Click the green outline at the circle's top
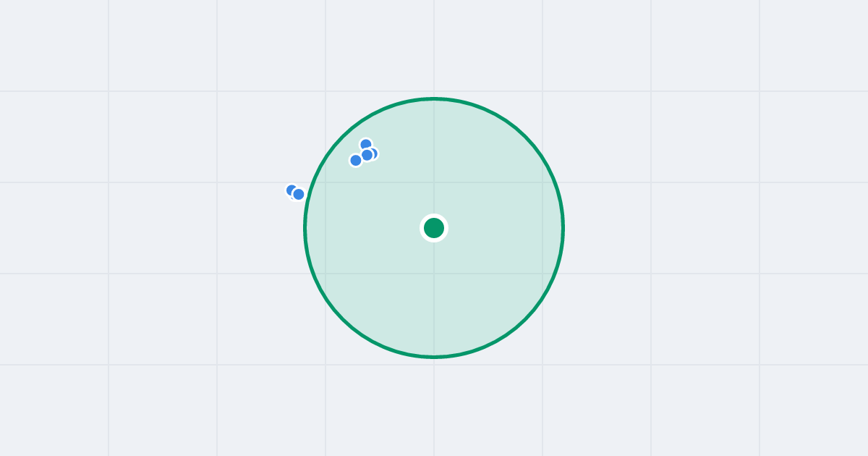This screenshot has height=456, width=868. [434, 98]
